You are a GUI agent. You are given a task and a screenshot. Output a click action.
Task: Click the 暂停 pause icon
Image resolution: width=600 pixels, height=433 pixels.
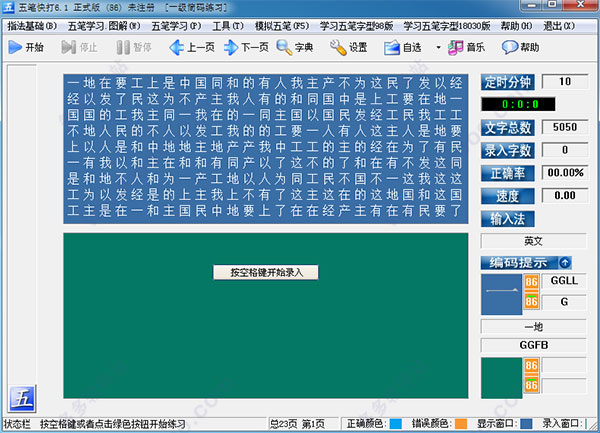(123, 47)
